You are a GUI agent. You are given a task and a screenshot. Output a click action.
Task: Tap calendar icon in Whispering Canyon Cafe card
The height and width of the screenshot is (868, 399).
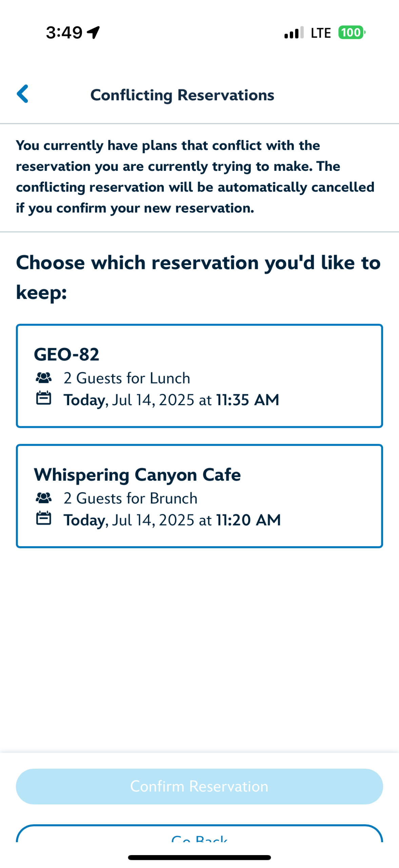click(44, 518)
